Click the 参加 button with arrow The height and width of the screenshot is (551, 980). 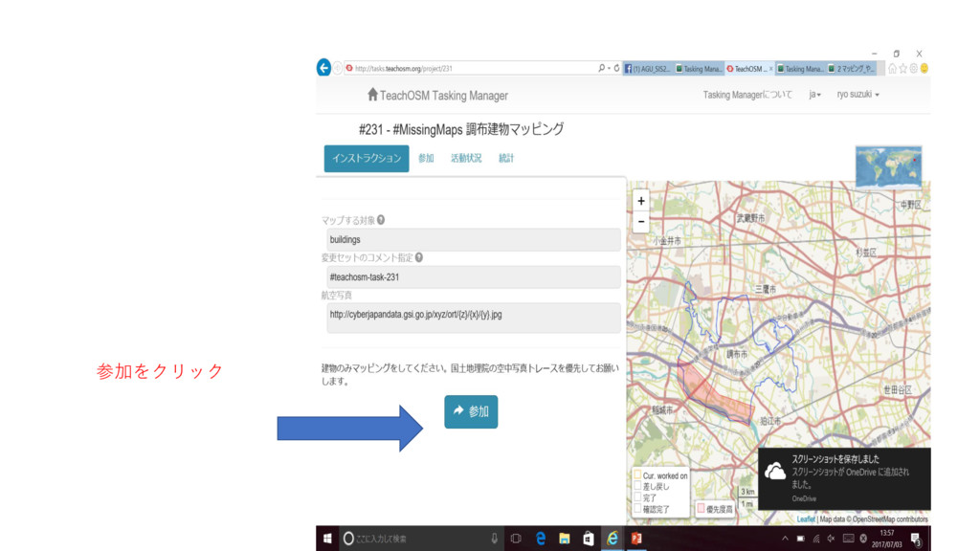[x=471, y=411]
